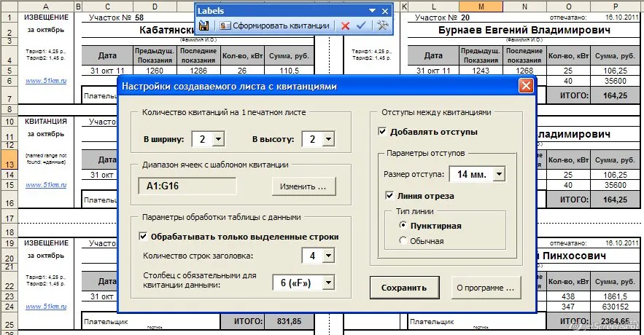Image resolution: width=644 pixels, height=335 pixels.
Task: Expand В ширину dropdown
Action: tap(218, 139)
